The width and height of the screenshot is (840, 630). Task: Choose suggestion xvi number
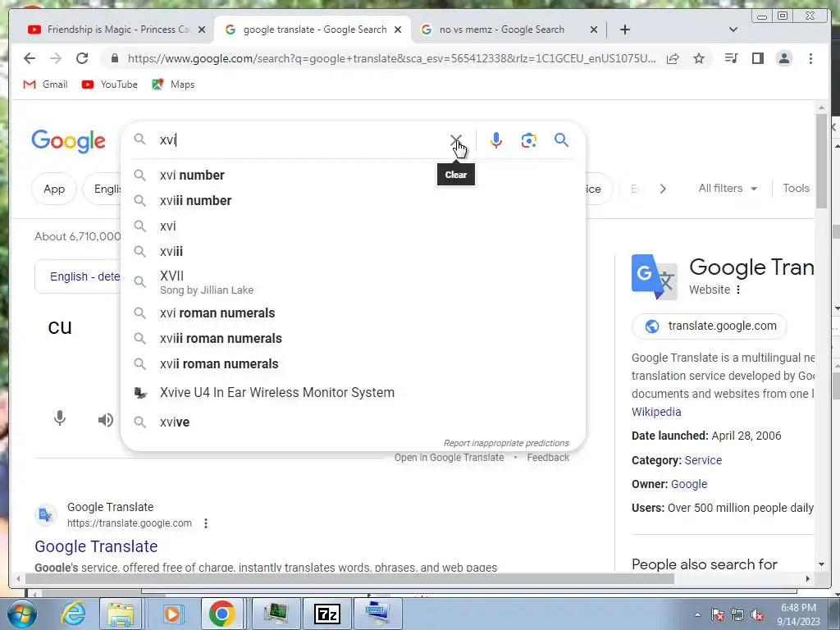353,176
